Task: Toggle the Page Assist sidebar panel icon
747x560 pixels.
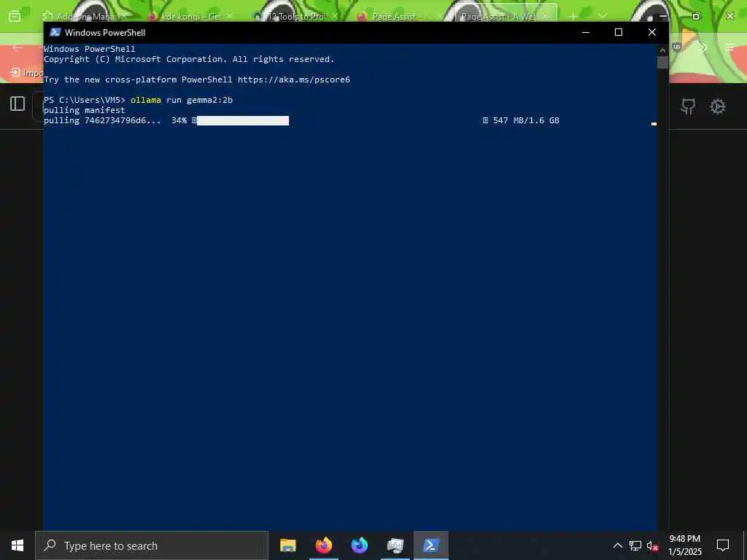Action: point(18,104)
